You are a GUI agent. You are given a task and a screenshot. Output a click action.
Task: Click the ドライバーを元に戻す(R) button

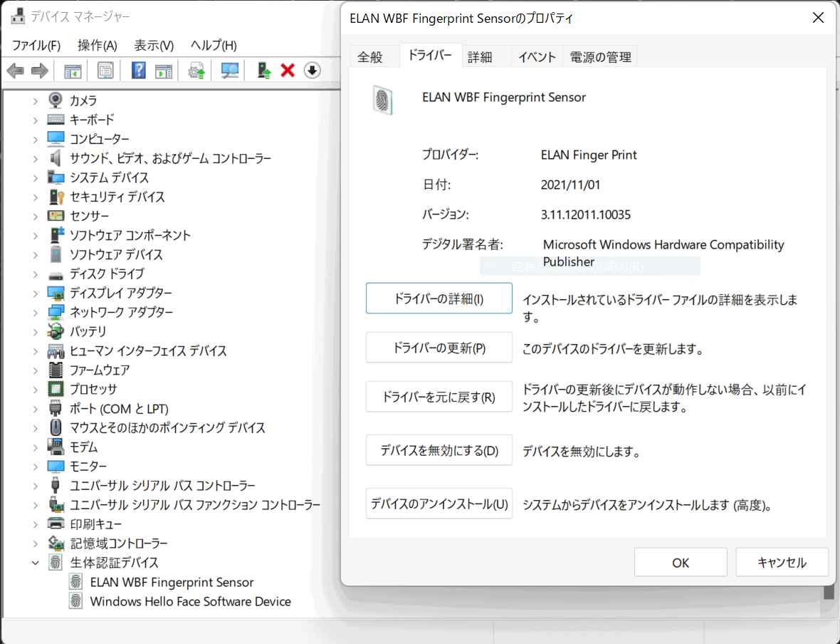(x=439, y=397)
